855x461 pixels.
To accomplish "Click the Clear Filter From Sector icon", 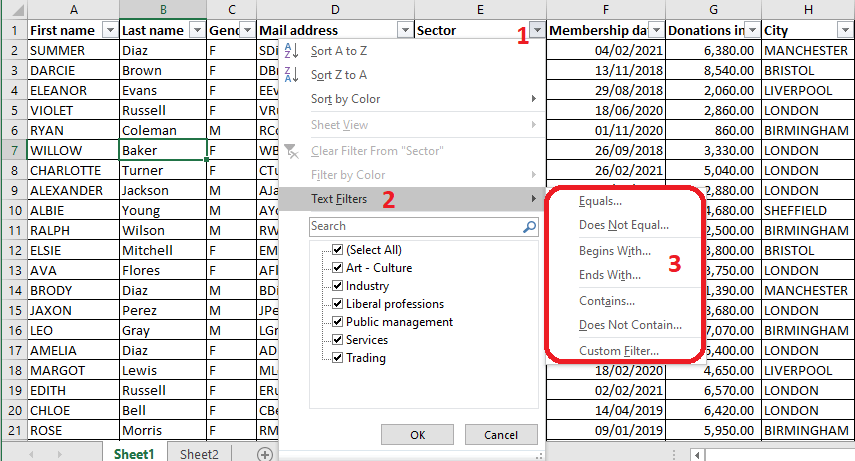I will 292,151.
